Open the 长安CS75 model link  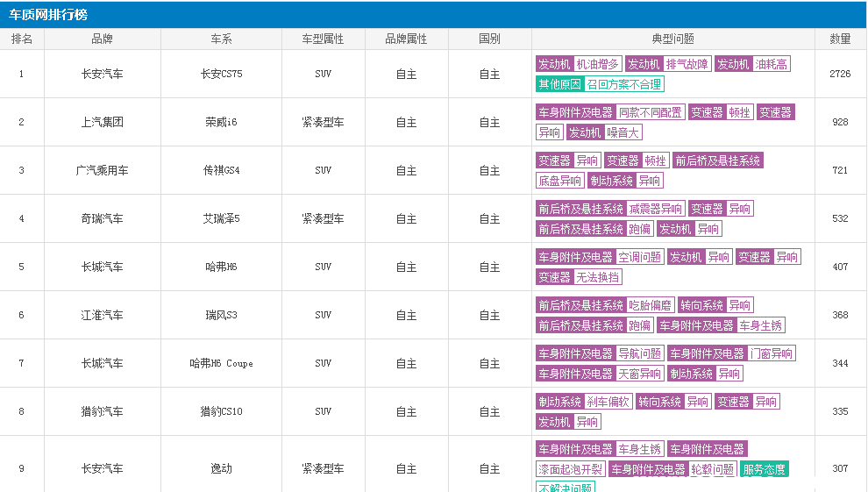coord(221,74)
